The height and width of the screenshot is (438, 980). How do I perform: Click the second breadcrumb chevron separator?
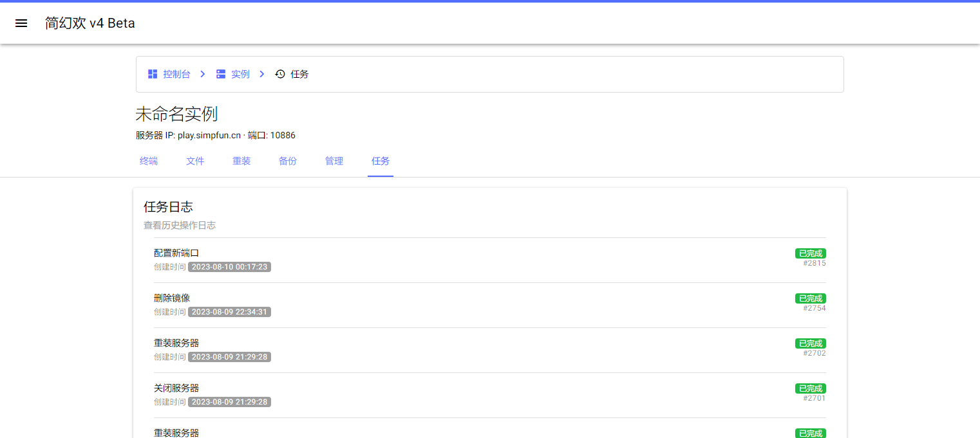click(x=262, y=74)
